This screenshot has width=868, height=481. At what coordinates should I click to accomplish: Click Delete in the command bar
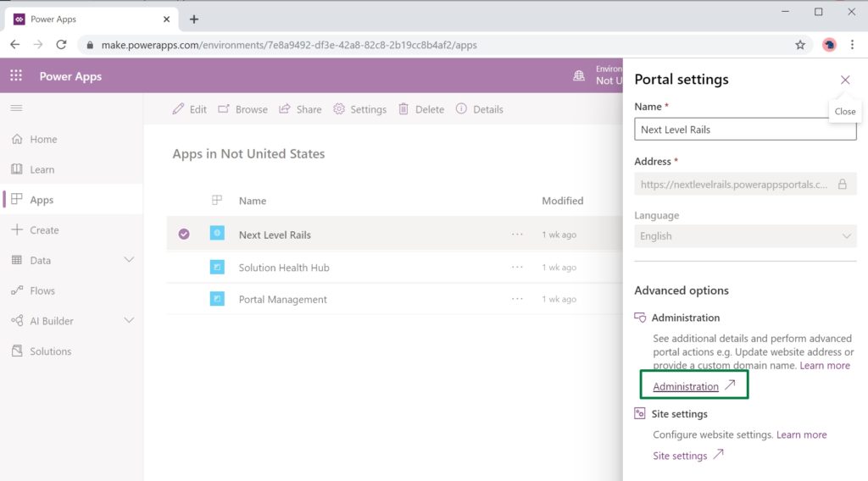pyautogui.click(x=420, y=109)
